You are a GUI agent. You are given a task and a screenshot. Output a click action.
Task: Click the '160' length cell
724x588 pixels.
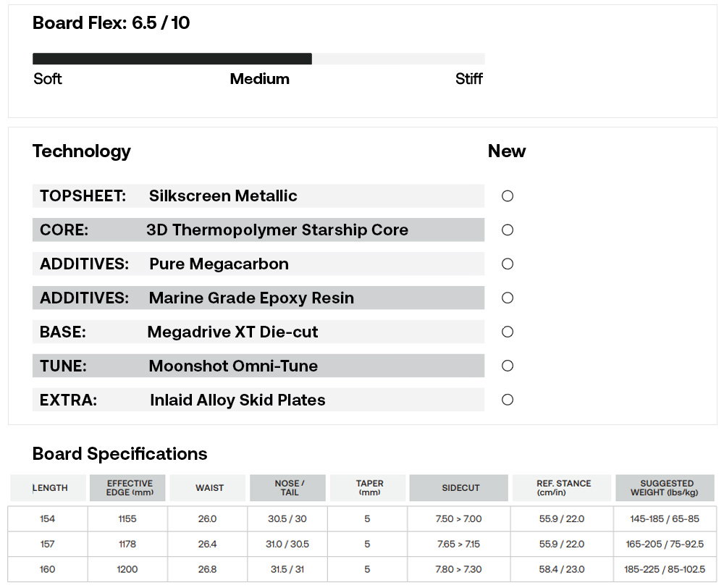click(48, 569)
